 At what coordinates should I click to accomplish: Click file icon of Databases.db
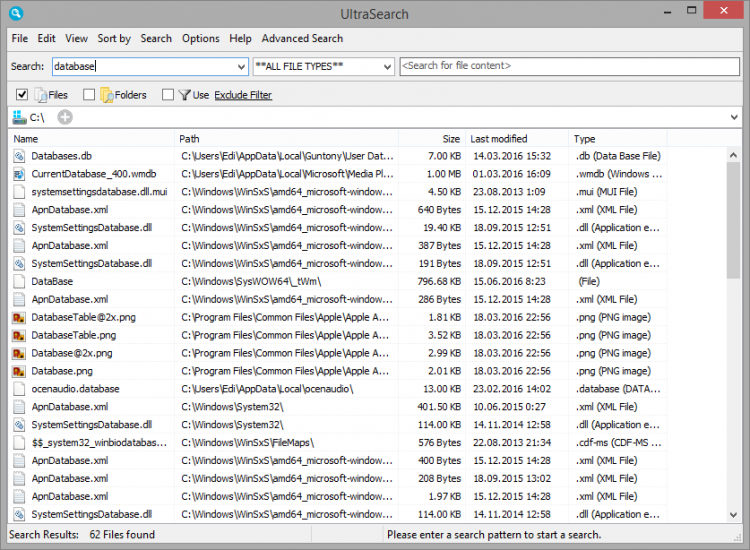[19, 156]
